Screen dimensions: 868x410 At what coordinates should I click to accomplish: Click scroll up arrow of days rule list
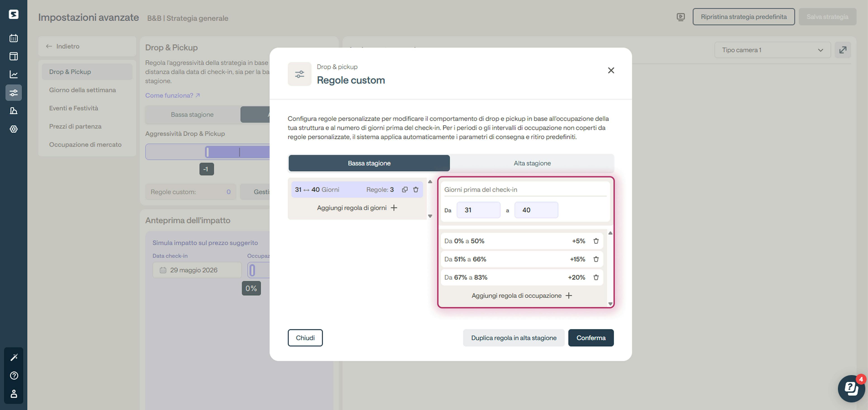click(430, 182)
